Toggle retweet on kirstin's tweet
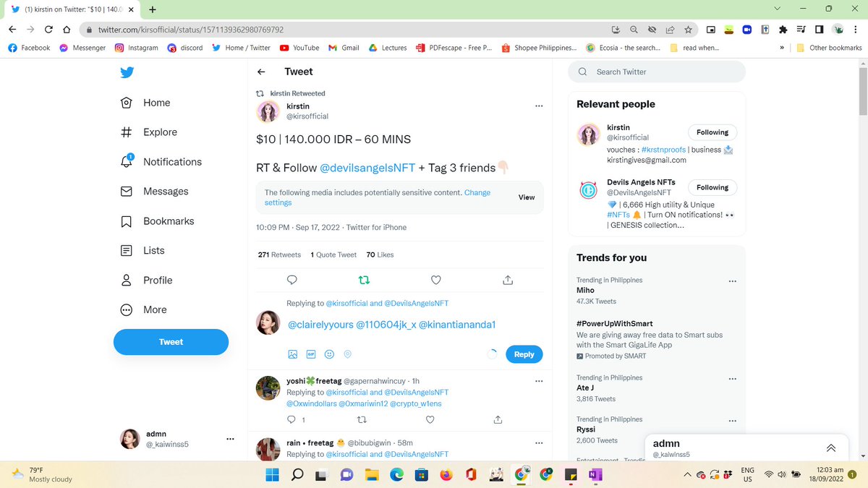The height and width of the screenshot is (488, 868). (x=364, y=280)
